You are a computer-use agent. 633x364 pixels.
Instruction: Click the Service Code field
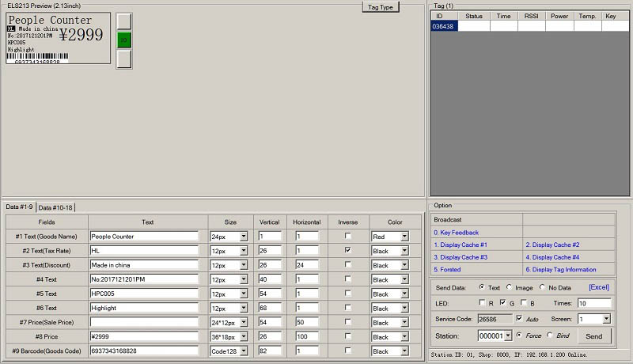495,319
